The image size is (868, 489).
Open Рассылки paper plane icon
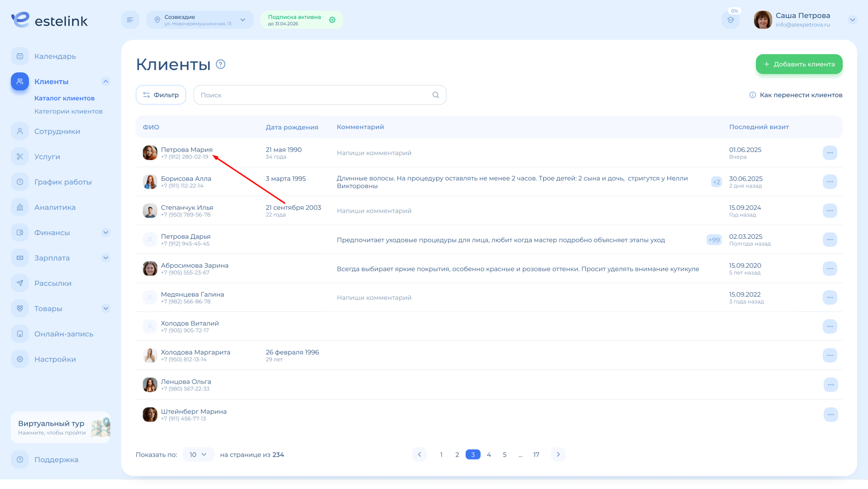point(20,283)
